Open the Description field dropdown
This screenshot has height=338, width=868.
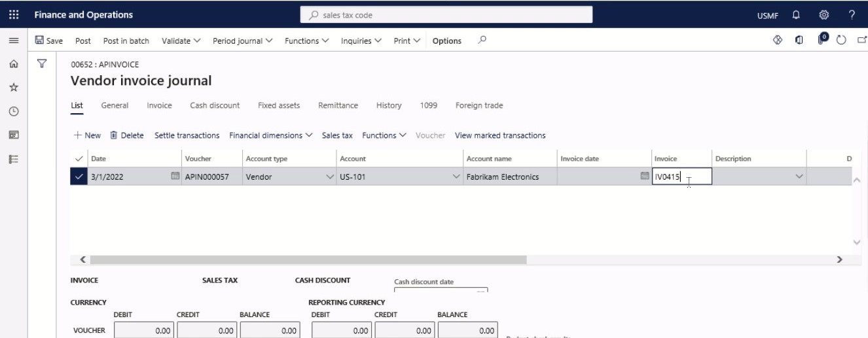799,177
